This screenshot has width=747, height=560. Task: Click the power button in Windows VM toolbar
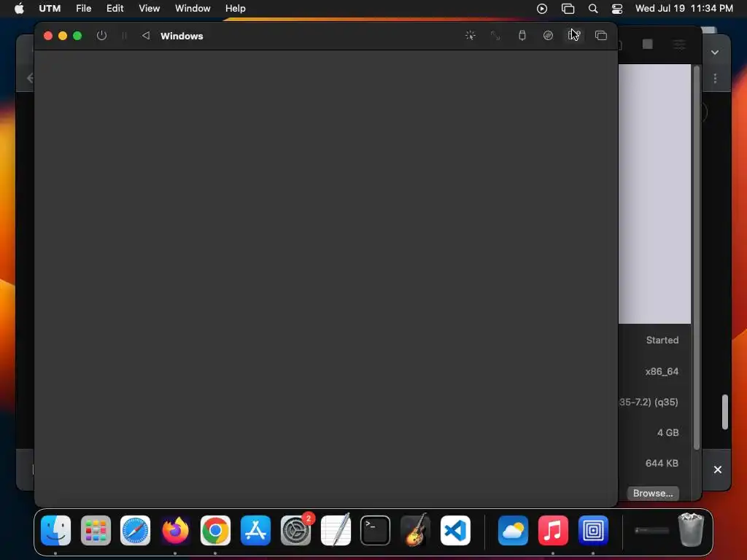click(x=101, y=36)
